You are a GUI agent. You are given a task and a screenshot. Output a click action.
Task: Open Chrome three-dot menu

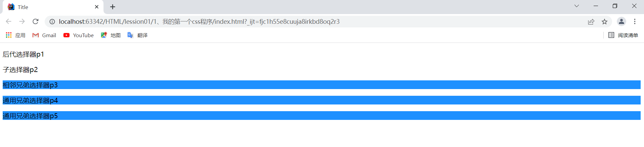coord(635,21)
